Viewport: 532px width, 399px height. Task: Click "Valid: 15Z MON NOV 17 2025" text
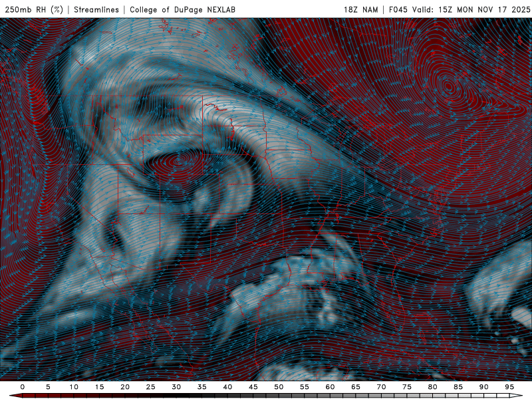tap(471, 9)
